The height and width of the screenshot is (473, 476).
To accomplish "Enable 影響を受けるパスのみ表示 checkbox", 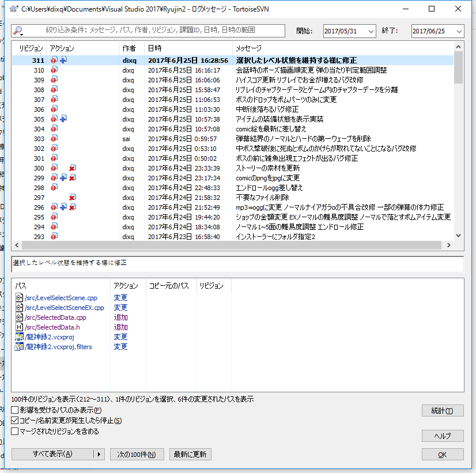I will coord(16,410).
